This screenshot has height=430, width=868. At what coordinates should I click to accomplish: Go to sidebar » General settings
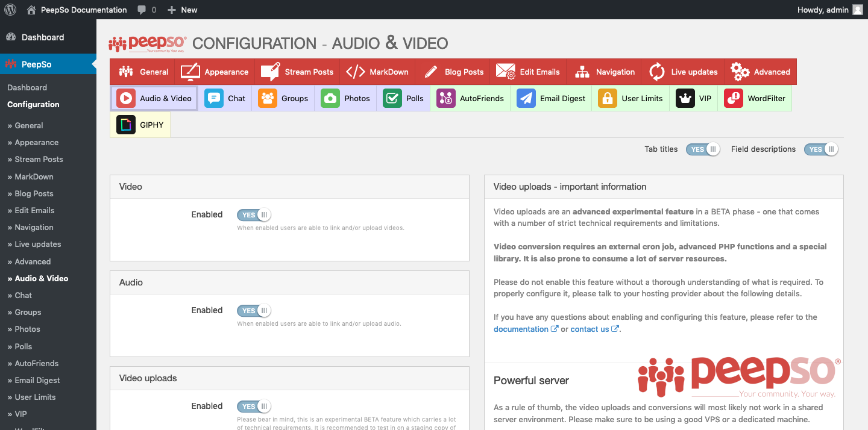click(25, 125)
